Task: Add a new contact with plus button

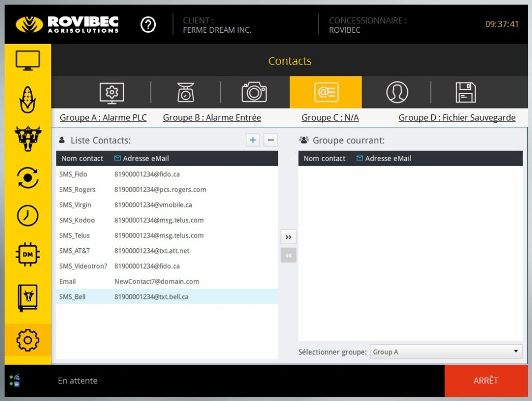Action: [x=253, y=140]
